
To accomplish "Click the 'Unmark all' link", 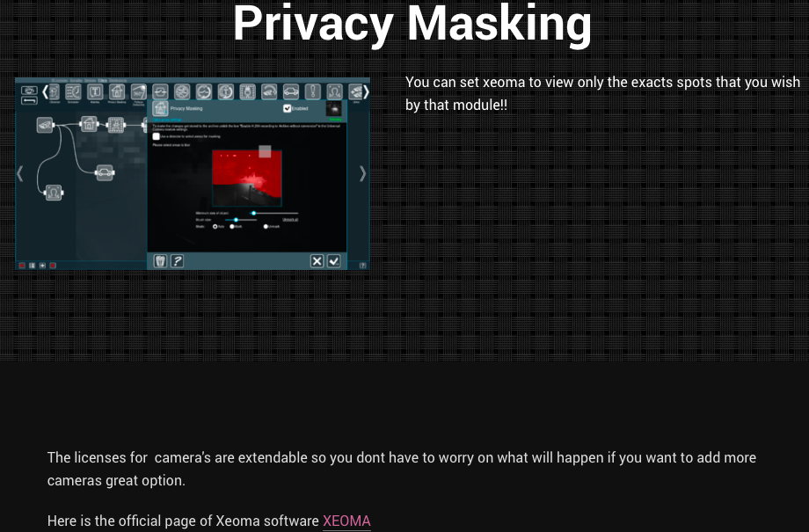I will 290,220.
